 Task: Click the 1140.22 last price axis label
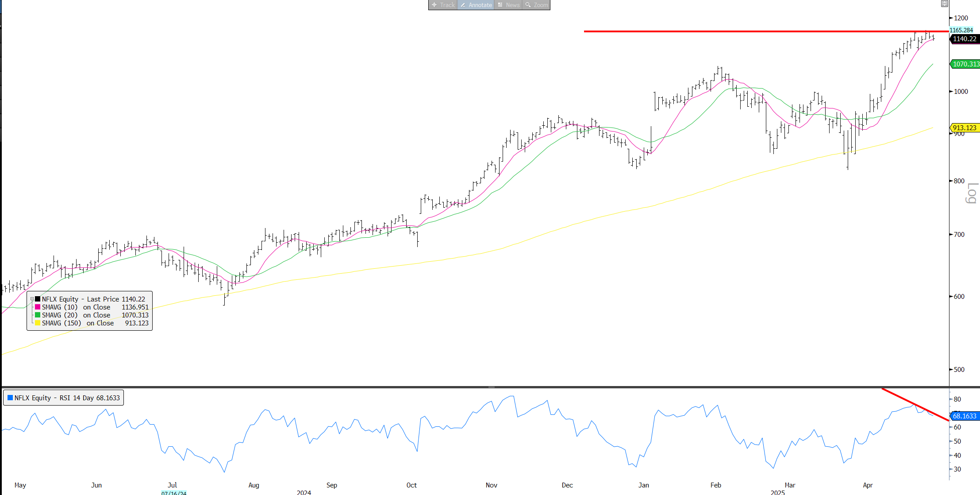pyautogui.click(x=965, y=39)
